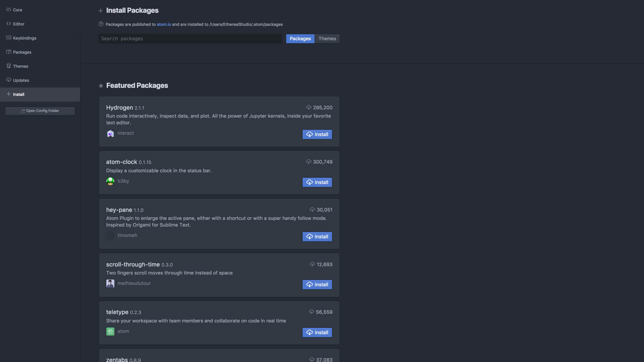The height and width of the screenshot is (362, 644).
Task: Open the scroll-through-time package title
Action: [x=133, y=264]
